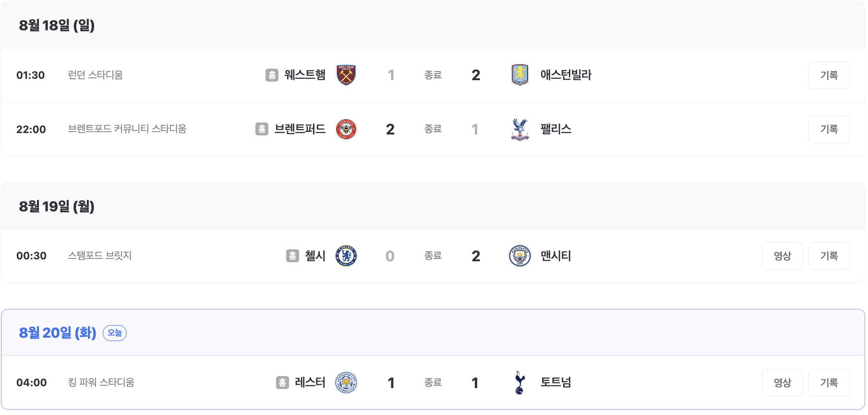Toggle the 오늘 badge on 8월 20일

coord(115,332)
